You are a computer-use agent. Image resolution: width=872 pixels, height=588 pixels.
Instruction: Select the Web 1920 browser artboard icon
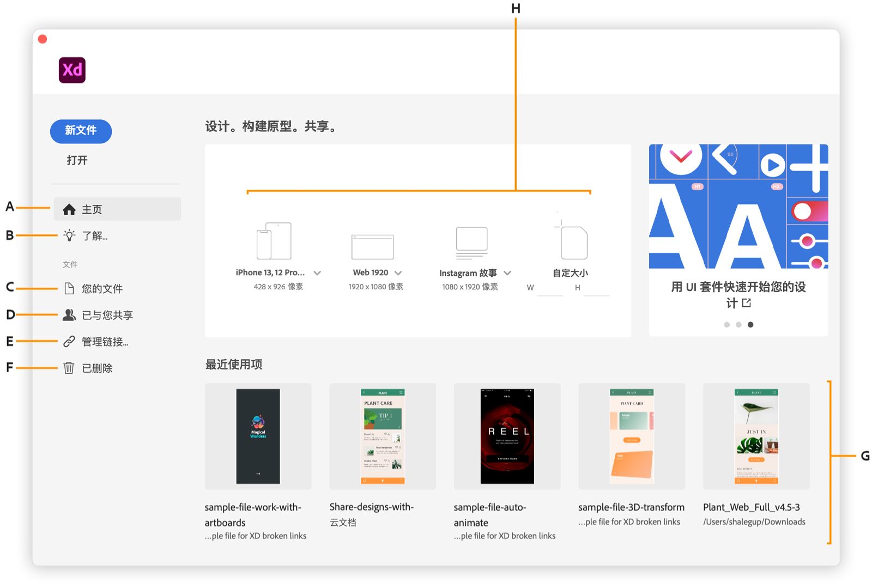tap(373, 247)
